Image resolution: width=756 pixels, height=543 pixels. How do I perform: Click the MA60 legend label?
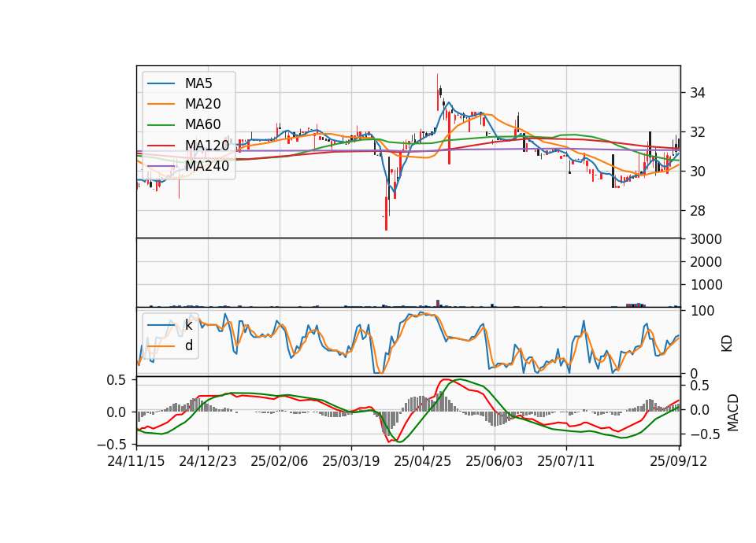pos(202,124)
